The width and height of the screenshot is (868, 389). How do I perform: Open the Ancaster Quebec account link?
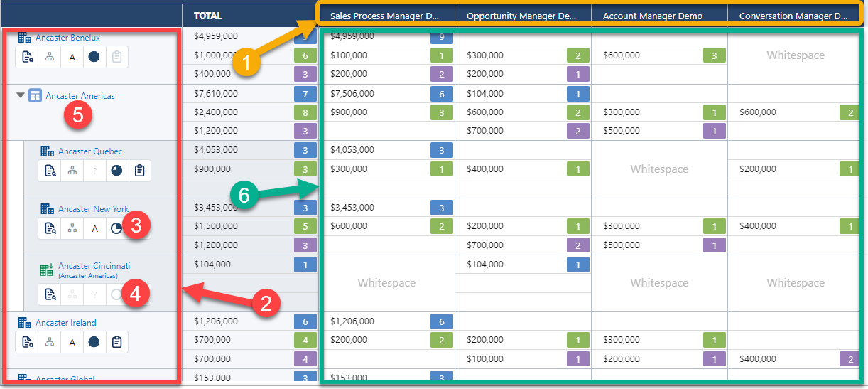tap(90, 151)
